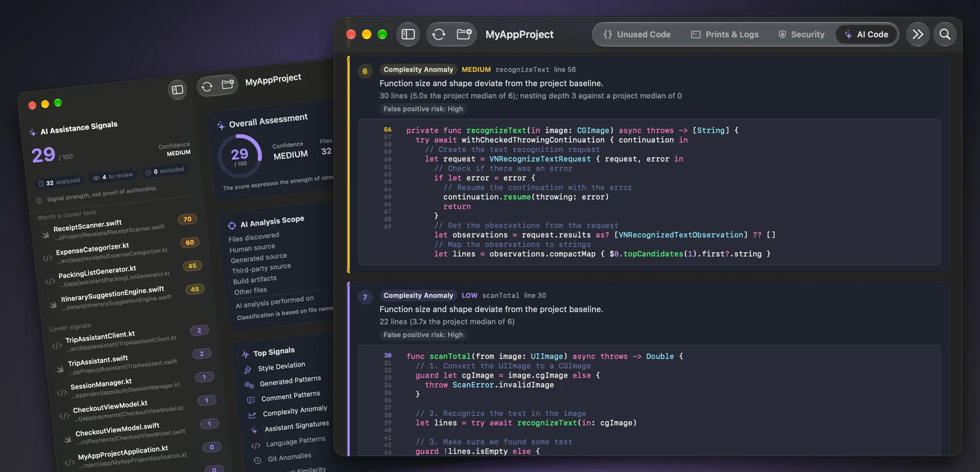Click the Assistant Signatures sparkle icon
This screenshot has width=980, height=472.
pyautogui.click(x=254, y=430)
